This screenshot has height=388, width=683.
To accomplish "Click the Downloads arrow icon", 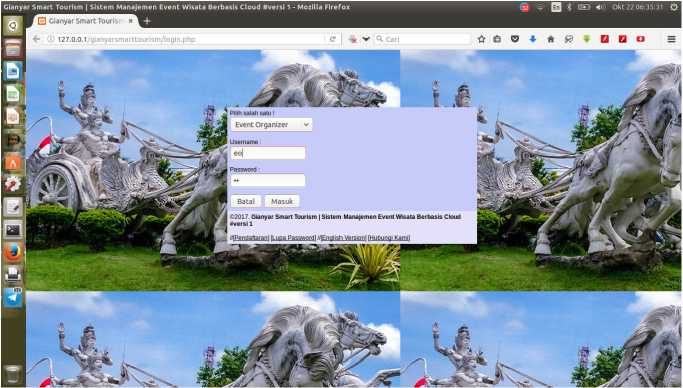I will [x=532, y=39].
